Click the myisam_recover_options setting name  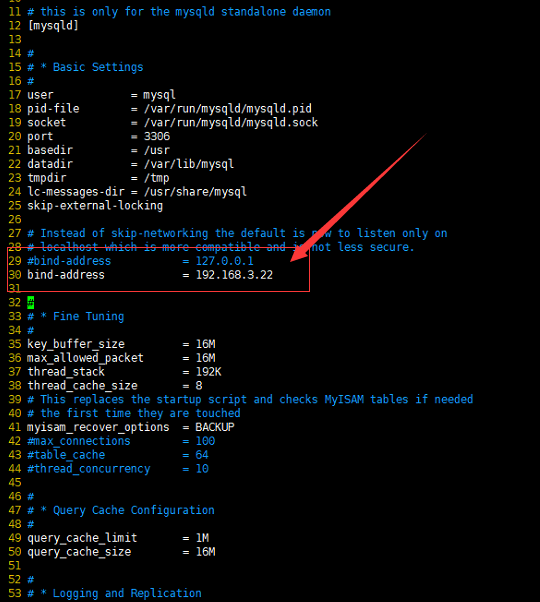coord(98,427)
